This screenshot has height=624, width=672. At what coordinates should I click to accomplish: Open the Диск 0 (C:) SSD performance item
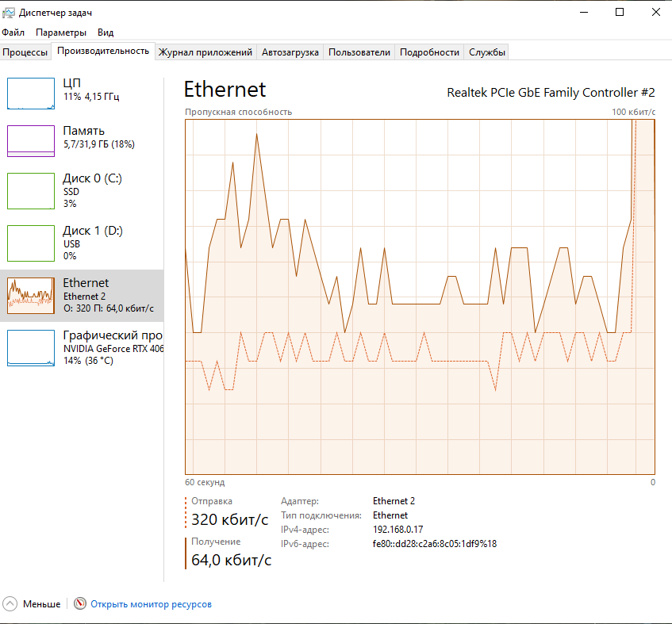tap(82, 190)
